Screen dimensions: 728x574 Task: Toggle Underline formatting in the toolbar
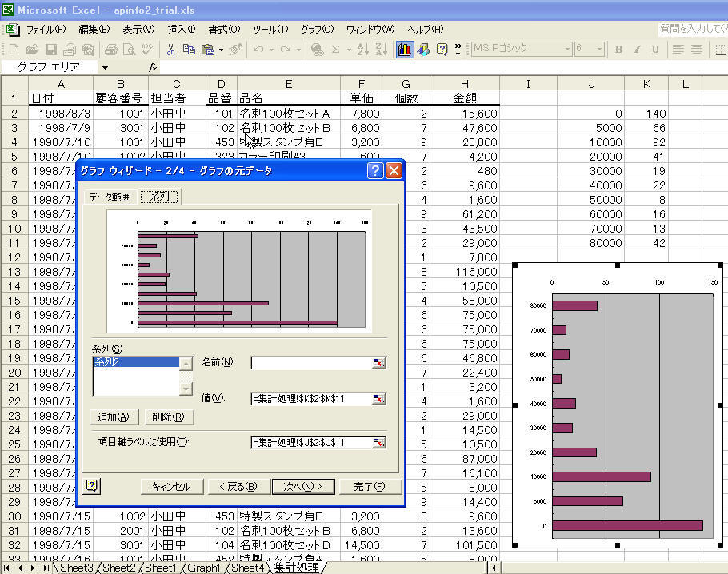click(655, 50)
